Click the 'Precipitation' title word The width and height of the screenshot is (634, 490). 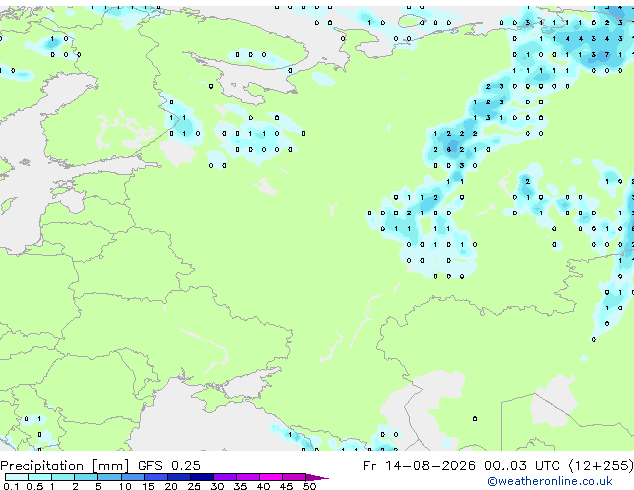(42, 466)
